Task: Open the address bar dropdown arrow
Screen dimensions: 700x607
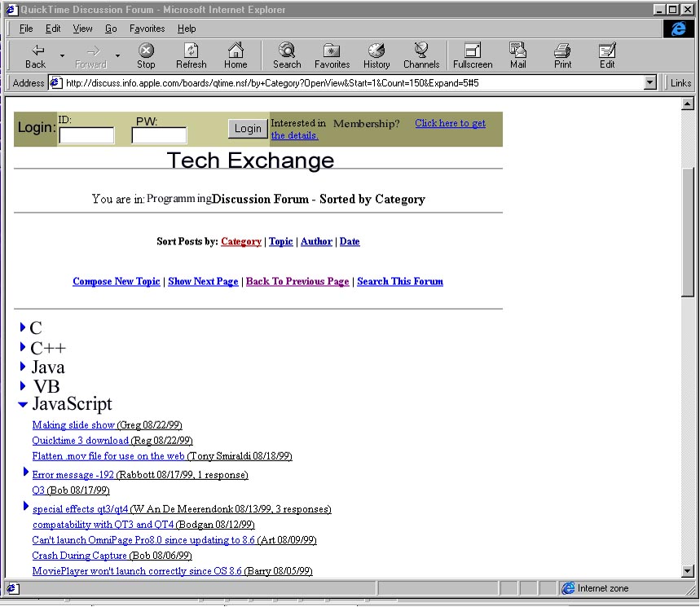Action: click(649, 82)
